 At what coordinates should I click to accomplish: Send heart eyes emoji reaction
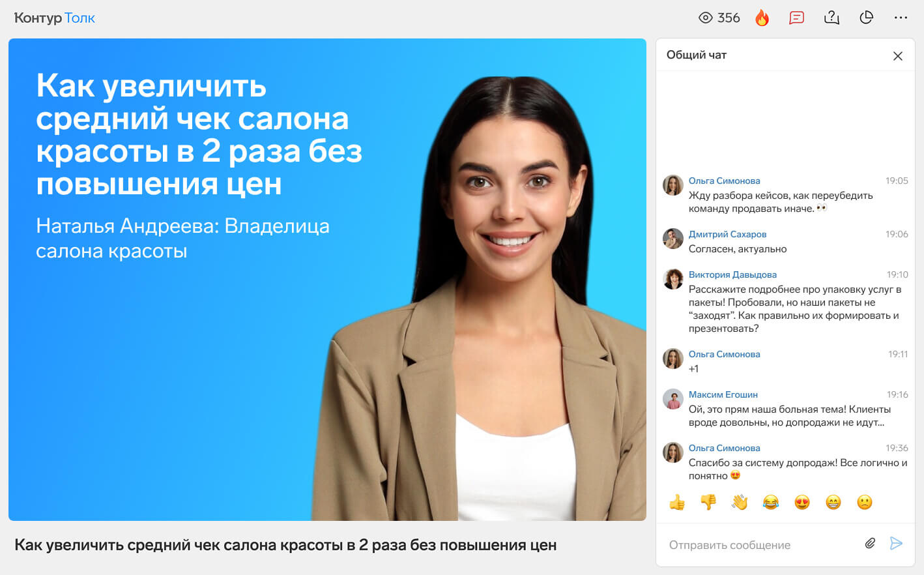802,502
